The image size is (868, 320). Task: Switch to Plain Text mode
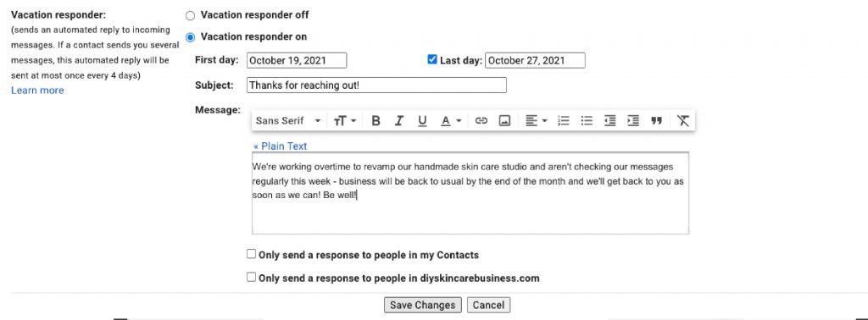click(x=280, y=146)
